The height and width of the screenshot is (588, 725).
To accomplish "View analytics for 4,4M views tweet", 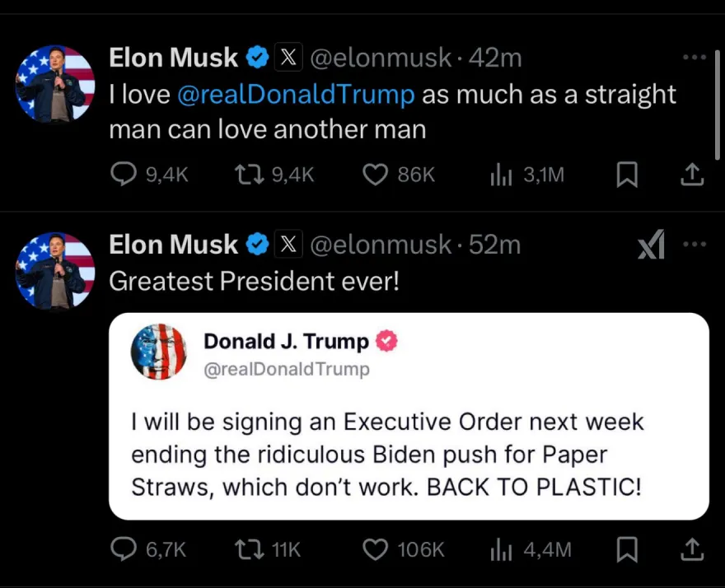I will (501, 548).
